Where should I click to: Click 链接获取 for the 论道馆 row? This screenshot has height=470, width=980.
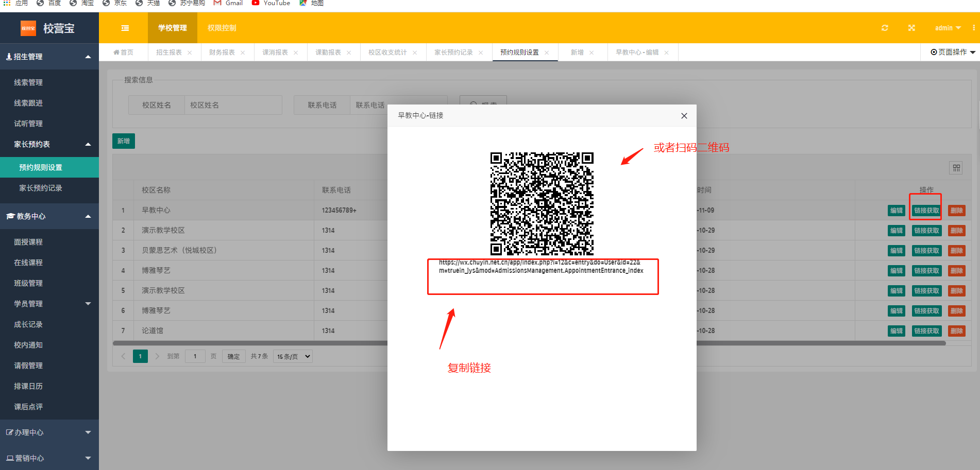coord(926,331)
